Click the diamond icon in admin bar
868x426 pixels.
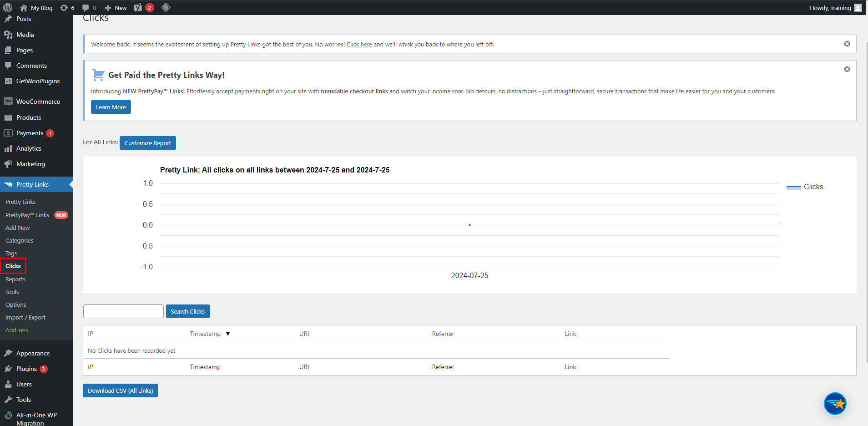(x=166, y=8)
